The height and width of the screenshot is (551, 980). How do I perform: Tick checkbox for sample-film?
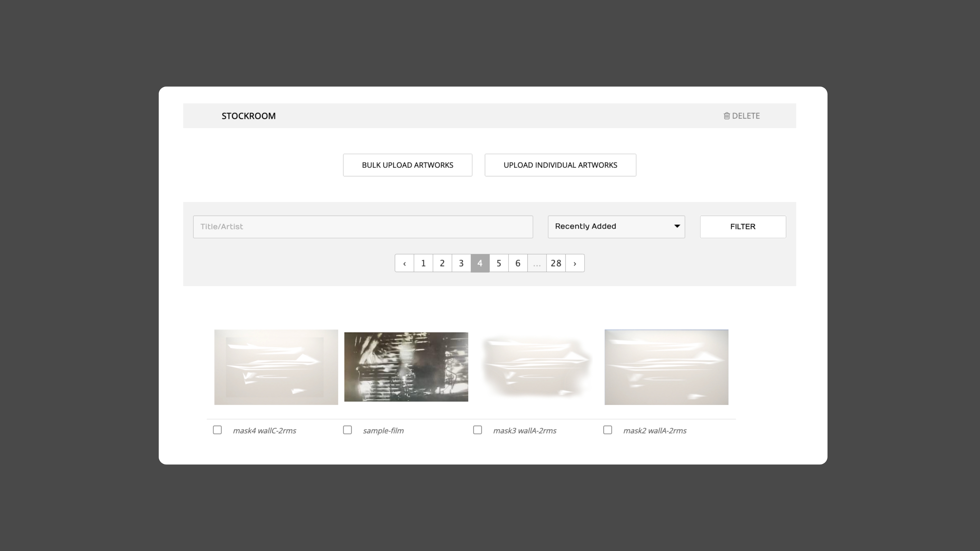tap(347, 430)
